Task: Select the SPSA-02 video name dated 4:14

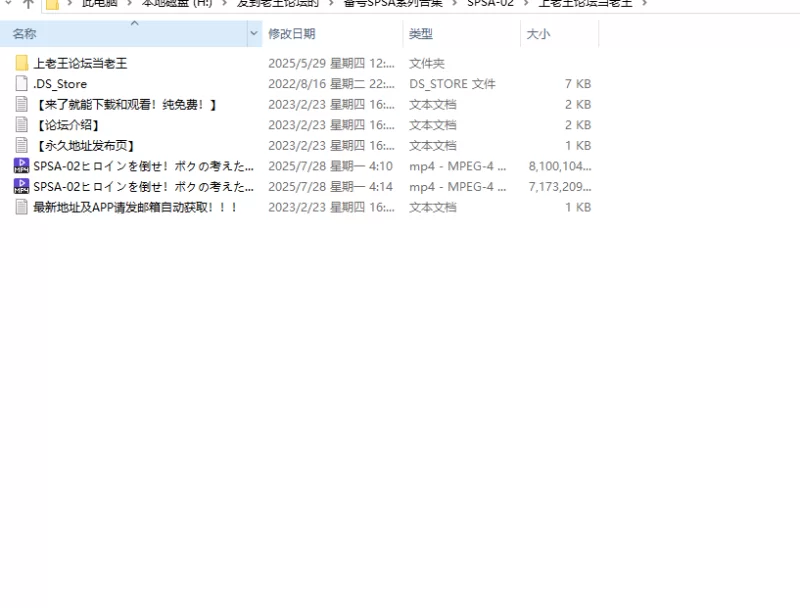Action: [143, 187]
